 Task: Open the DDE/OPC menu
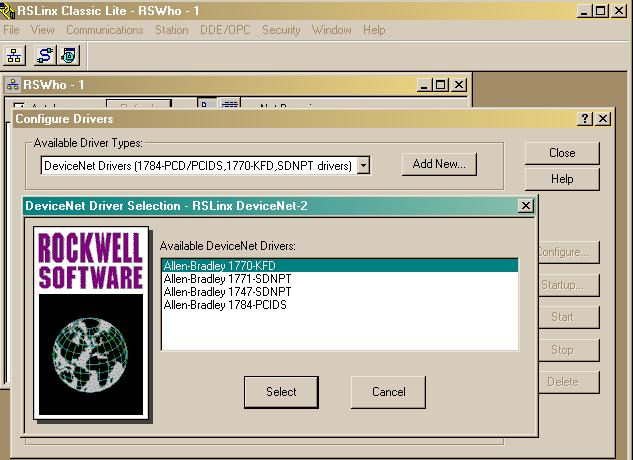pyautogui.click(x=225, y=30)
